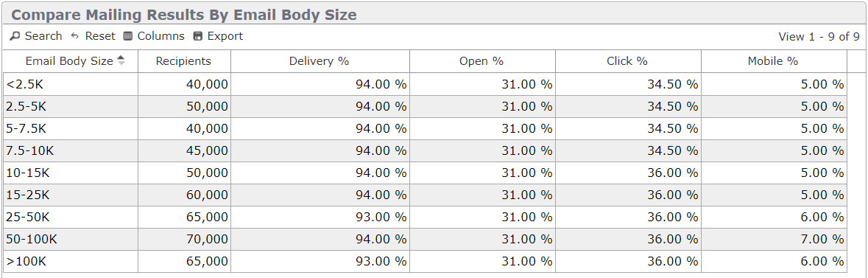This screenshot has width=868, height=278.
Task: Click the 7.00 % mobile cell
Action: 774,240
